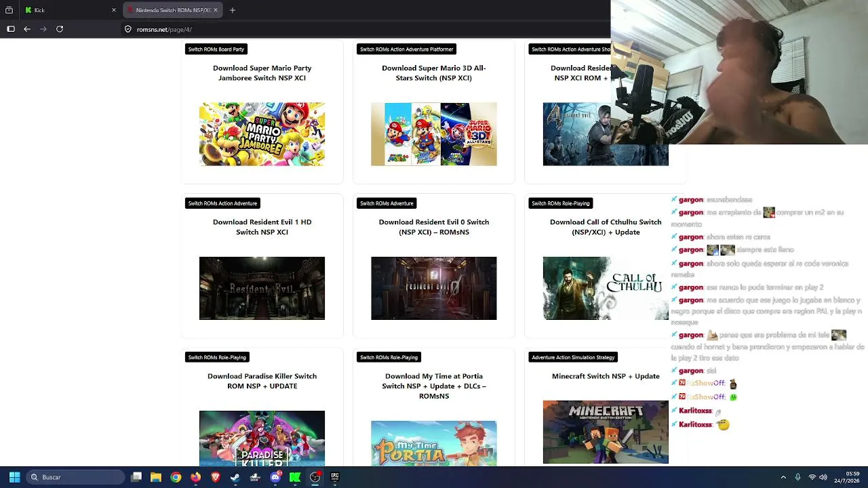Screen dimensions: 868x488
Task: Open a new browser tab
Action: (233, 10)
